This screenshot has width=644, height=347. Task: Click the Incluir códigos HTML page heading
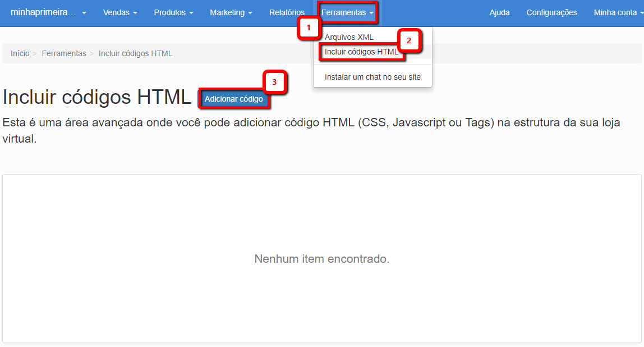pos(97,98)
